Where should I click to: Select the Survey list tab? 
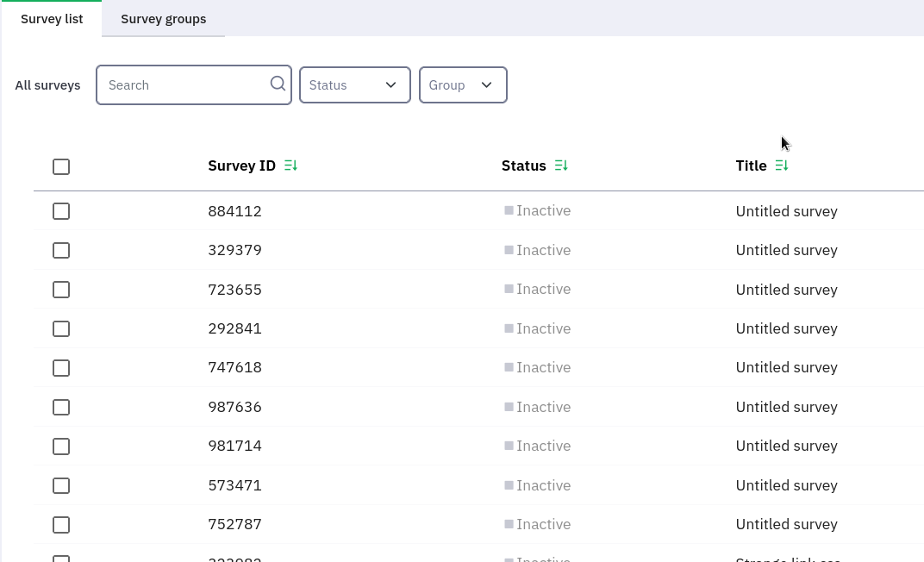(52, 19)
